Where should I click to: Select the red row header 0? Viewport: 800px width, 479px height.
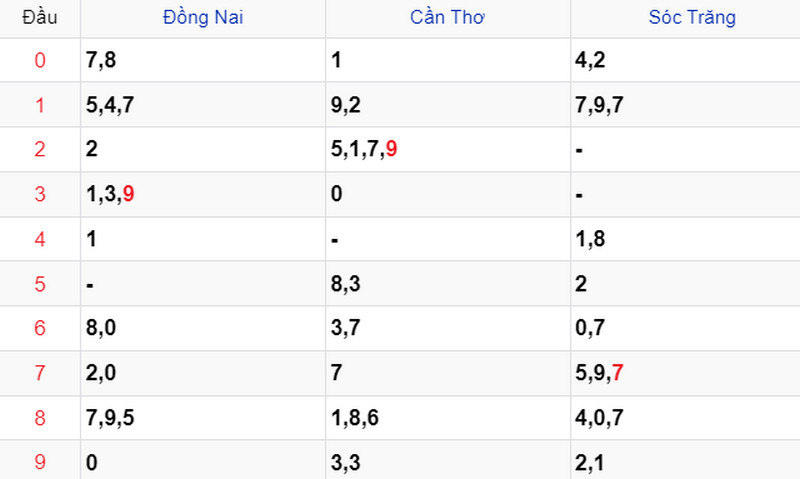tap(40, 60)
